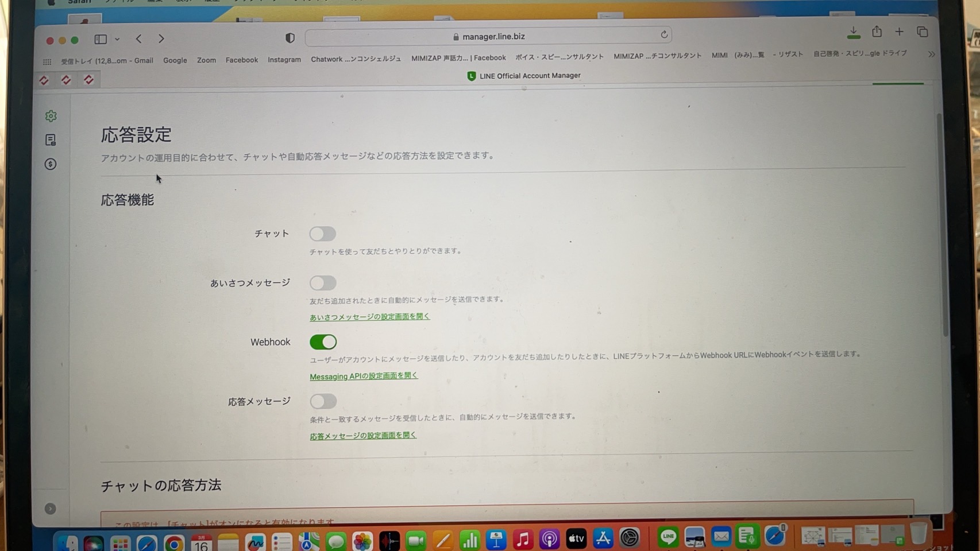Go back with Safari back arrow

[x=138, y=39]
